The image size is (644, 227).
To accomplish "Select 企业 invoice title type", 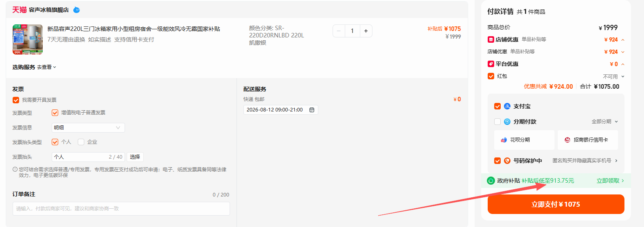I will (81, 142).
